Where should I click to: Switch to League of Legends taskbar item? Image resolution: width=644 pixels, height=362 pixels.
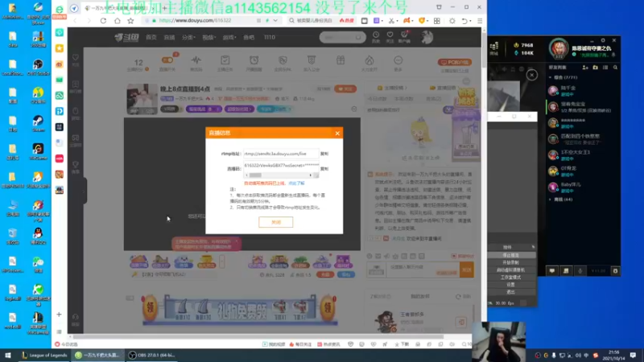tap(44, 355)
